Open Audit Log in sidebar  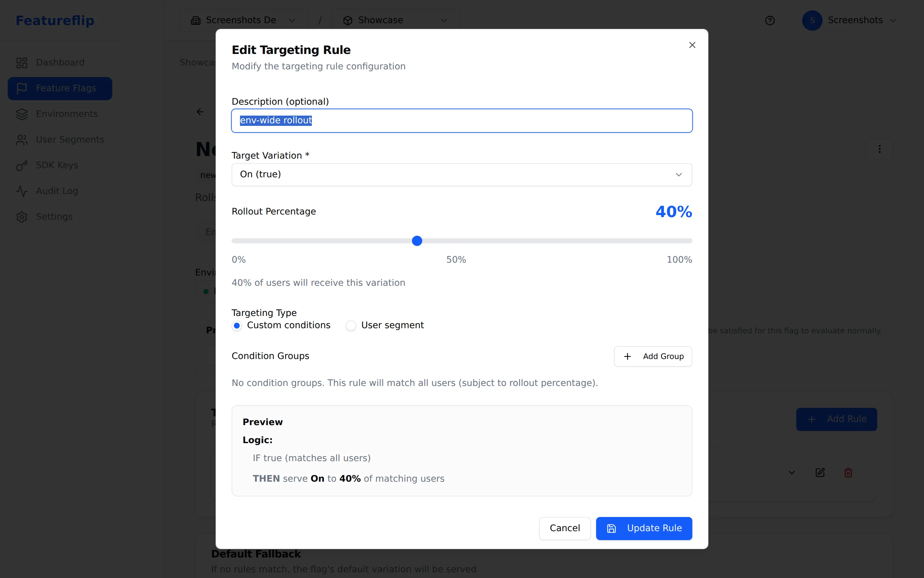[60, 191]
